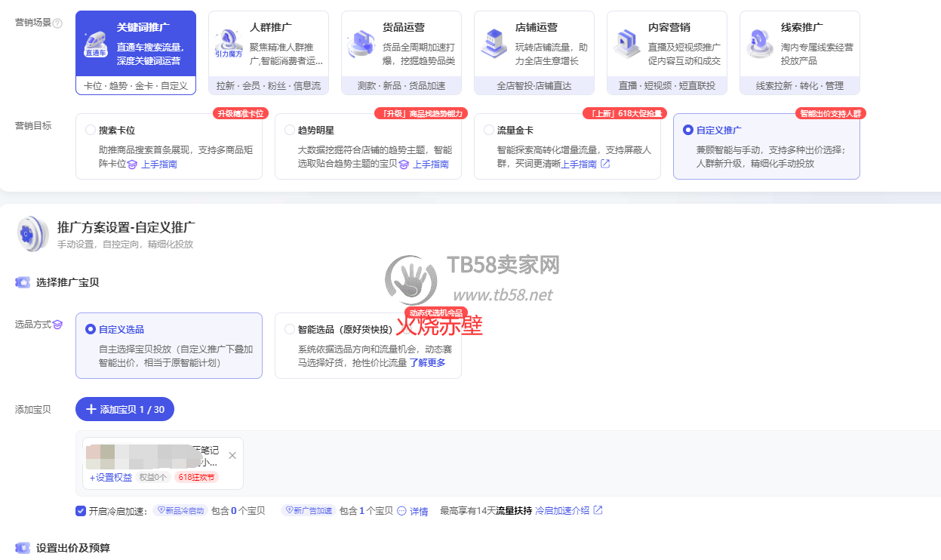Select the 搜索卡位 radio option
This screenshot has width=941, height=560.
pos(91,130)
